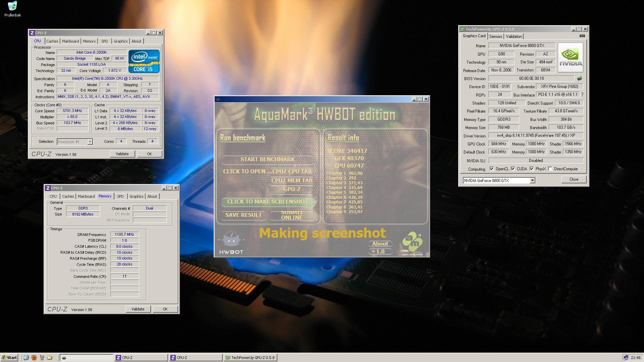Click START BENCHMARK in AquaMark

point(267,159)
